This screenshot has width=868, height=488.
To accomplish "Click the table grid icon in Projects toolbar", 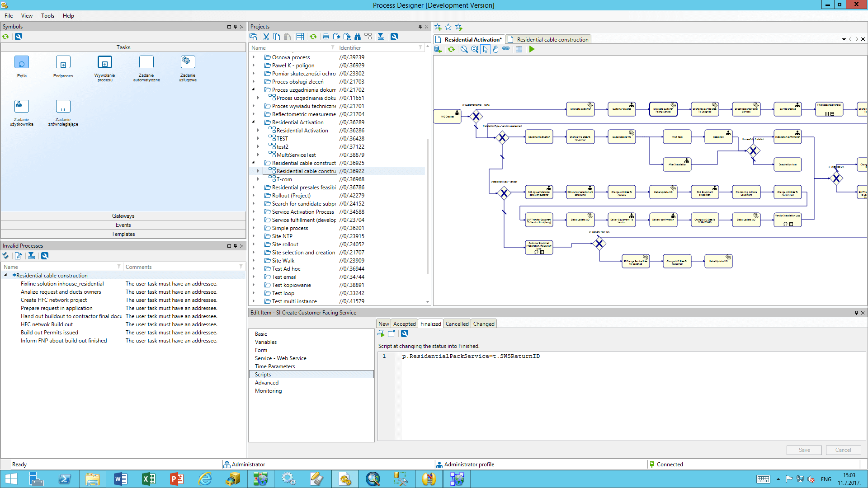I will coord(300,37).
